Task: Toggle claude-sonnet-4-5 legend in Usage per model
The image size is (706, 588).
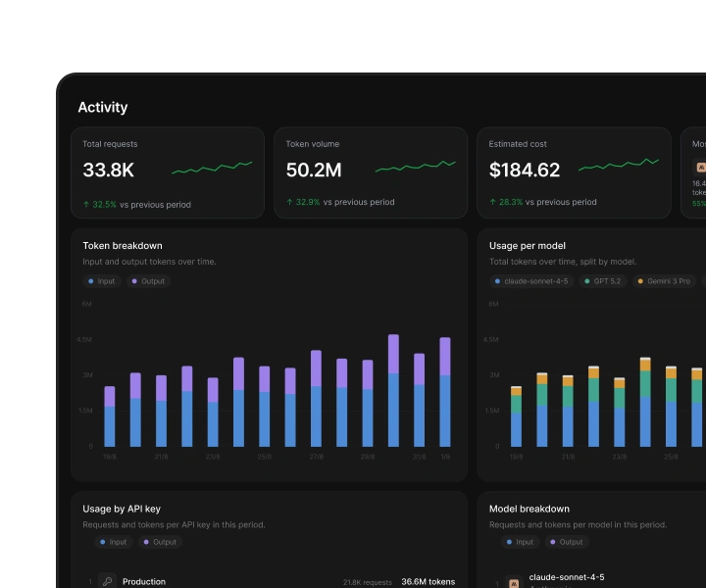Action: [531, 281]
